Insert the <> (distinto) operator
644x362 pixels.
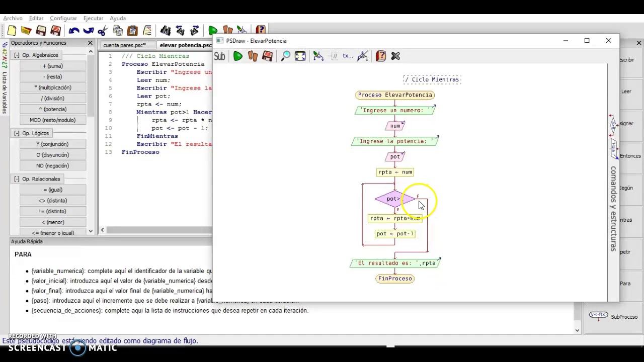point(53,201)
